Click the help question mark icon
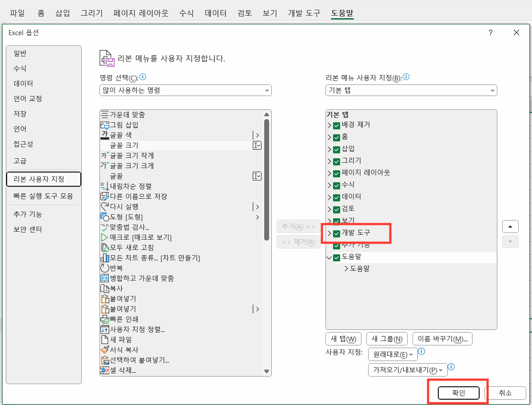The image size is (532, 405). [x=490, y=32]
